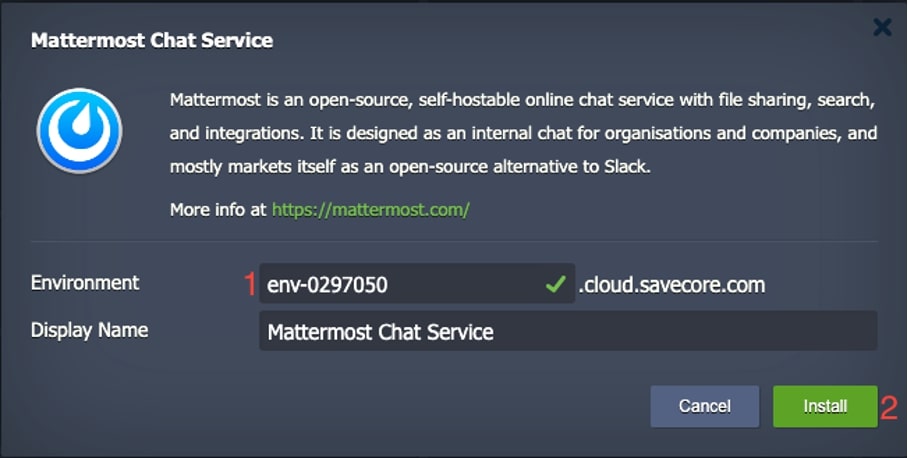Click the description line mentioning organisations and companies

(523, 134)
